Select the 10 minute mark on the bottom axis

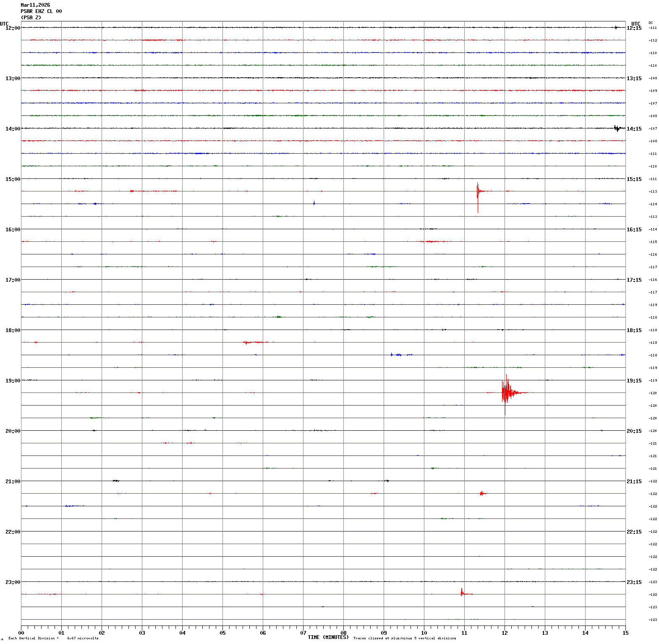pos(424,633)
